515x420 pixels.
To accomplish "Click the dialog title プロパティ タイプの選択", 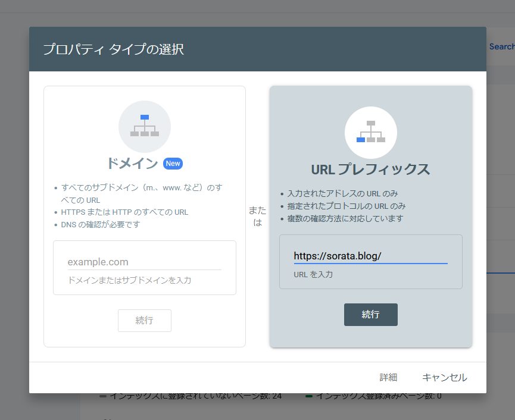I will (114, 49).
